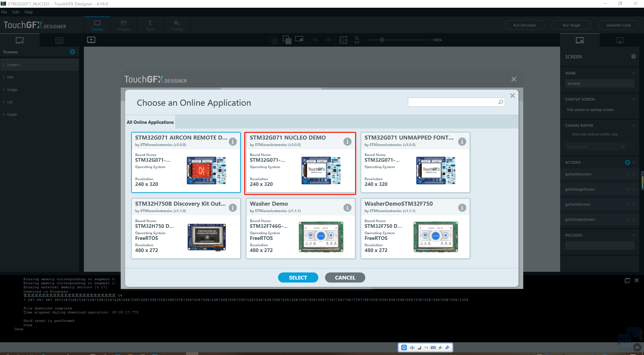
Task: Click the fit-to-screen zoom icon
Action: pos(343,40)
